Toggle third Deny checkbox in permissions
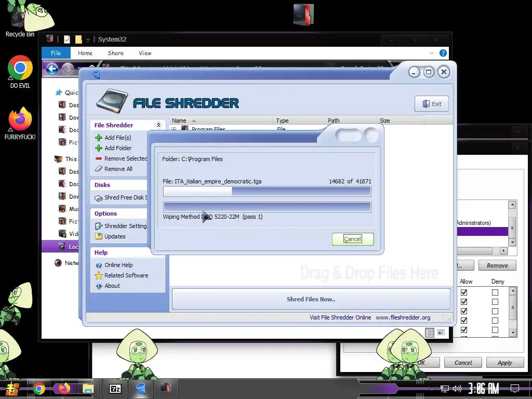The image size is (532, 399). (495, 311)
